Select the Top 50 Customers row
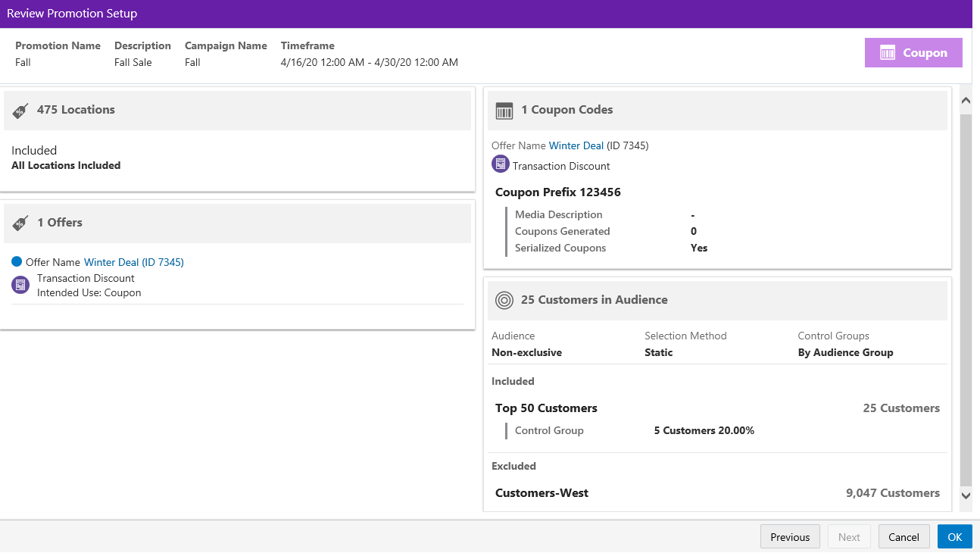Viewport: 980px width, 553px height. [x=718, y=408]
